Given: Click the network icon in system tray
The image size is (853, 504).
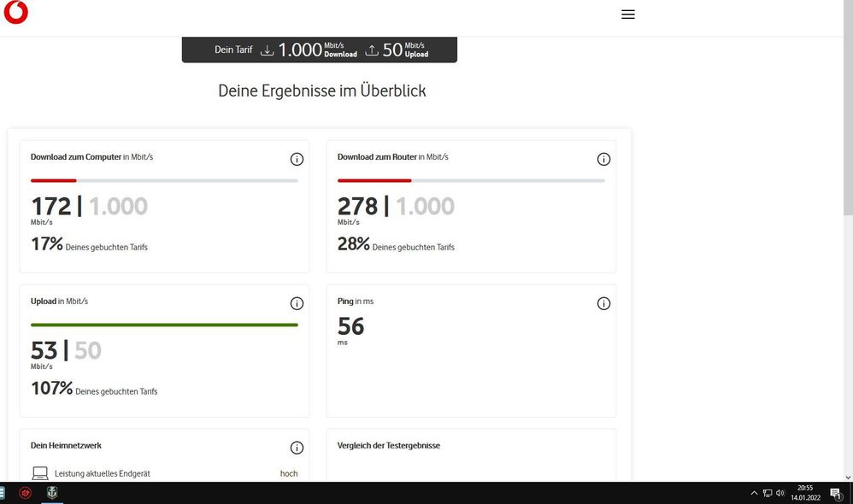Looking at the screenshot, I should (x=767, y=493).
